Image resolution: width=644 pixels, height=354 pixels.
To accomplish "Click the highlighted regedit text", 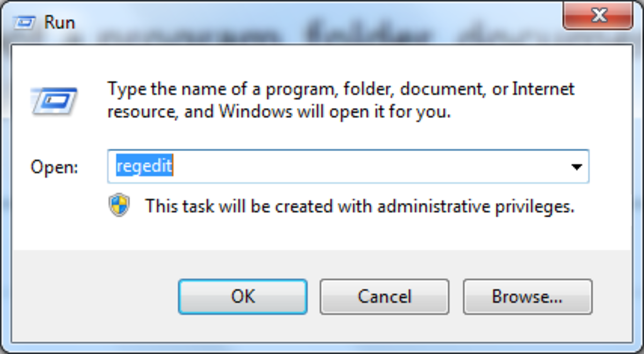I will (x=144, y=167).
